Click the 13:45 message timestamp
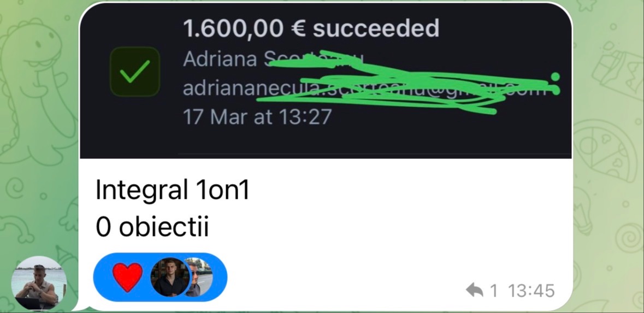Image resolution: width=644 pixels, height=313 pixels. (531, 291)
